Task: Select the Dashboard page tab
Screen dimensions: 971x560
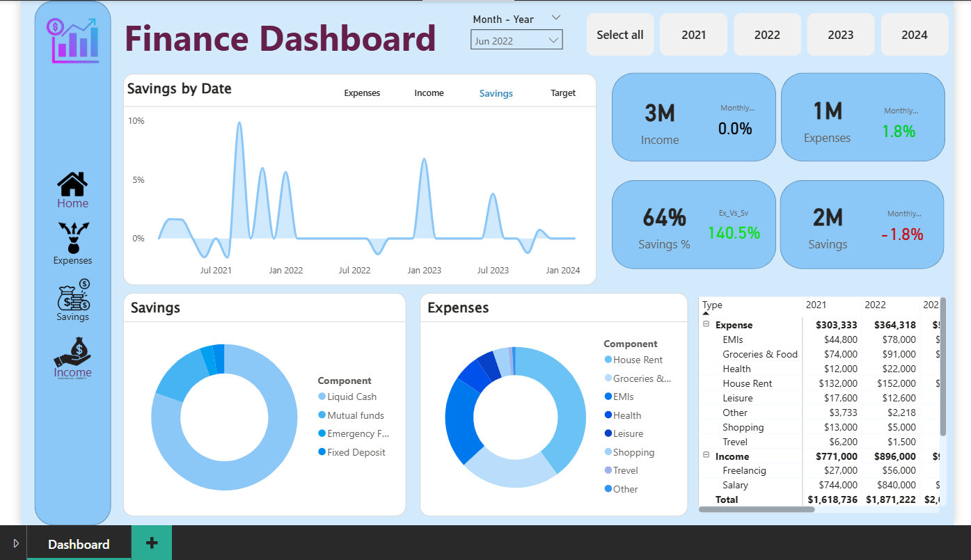Action: click(x=78, y=543)
